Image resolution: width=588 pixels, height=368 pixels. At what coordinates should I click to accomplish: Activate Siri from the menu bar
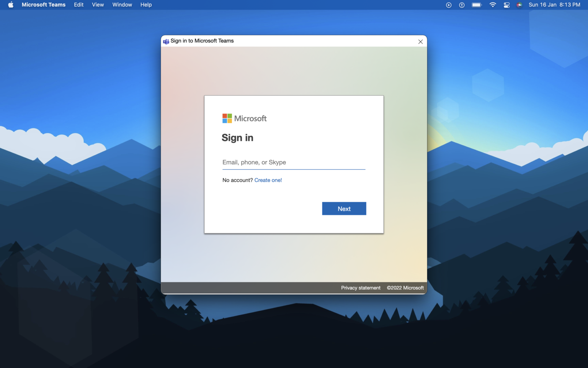coord(519,5)
